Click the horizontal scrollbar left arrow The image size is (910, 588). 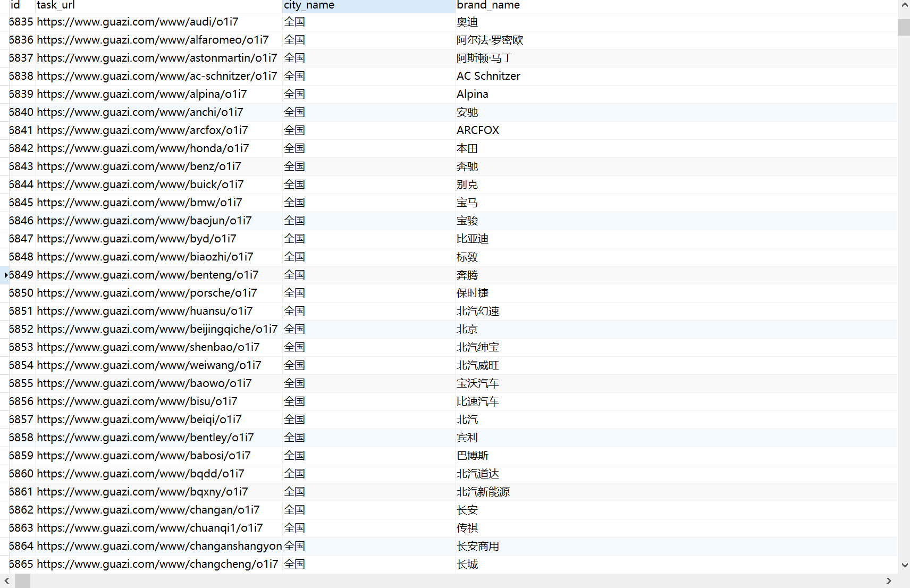coord(6,581)
